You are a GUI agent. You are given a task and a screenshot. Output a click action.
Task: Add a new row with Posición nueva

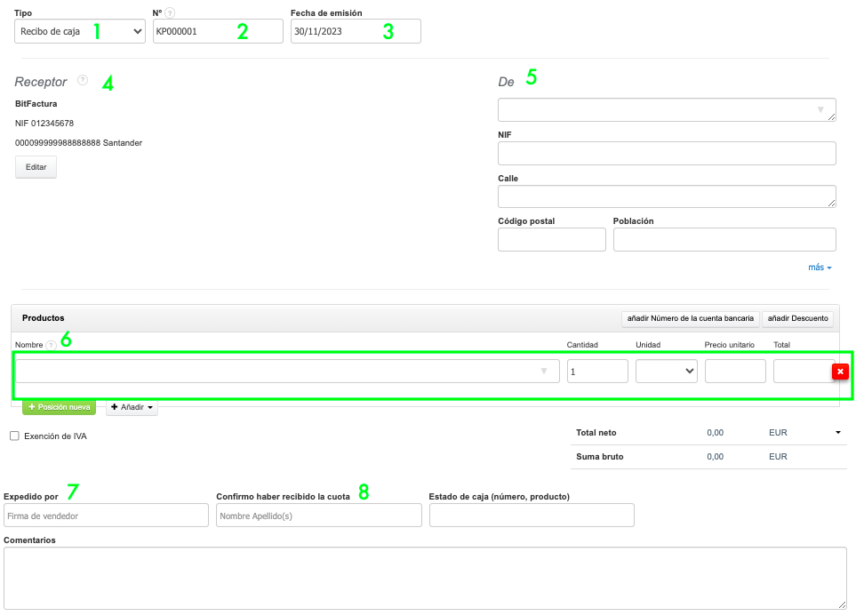59,407
